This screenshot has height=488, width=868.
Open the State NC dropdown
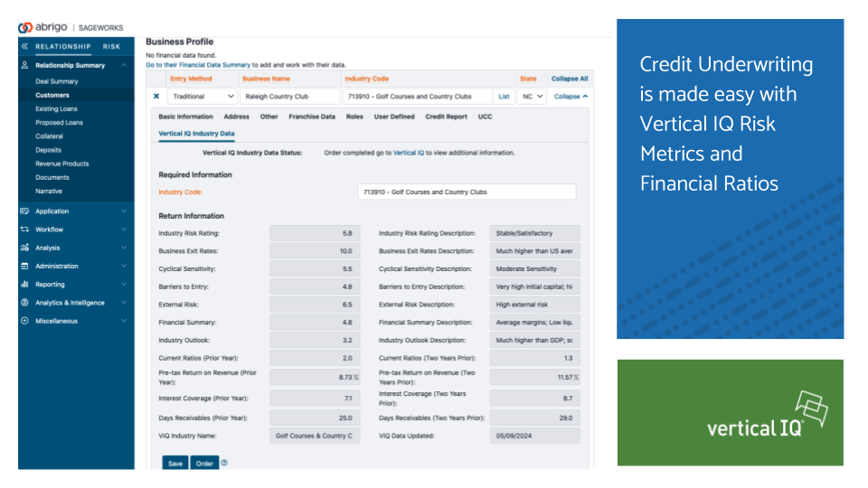pyautogui.click(x=533, y=97)
